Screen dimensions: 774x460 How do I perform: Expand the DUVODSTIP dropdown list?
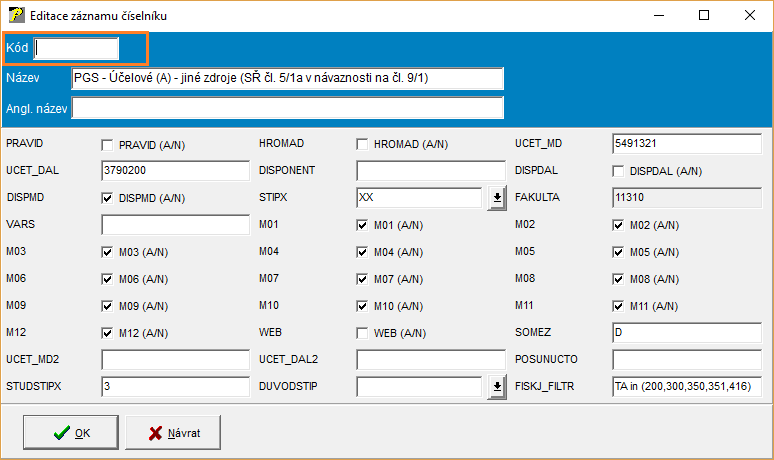click(x=496, y=387)
